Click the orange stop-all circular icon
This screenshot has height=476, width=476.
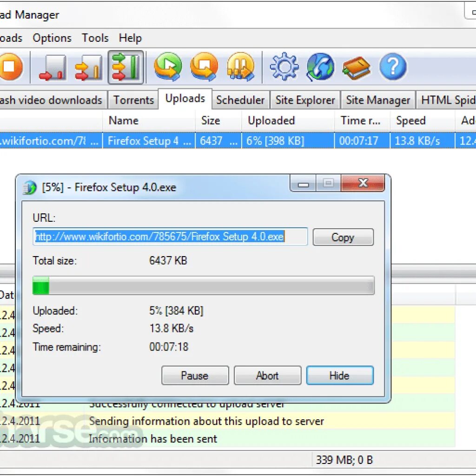pos(205,67)
